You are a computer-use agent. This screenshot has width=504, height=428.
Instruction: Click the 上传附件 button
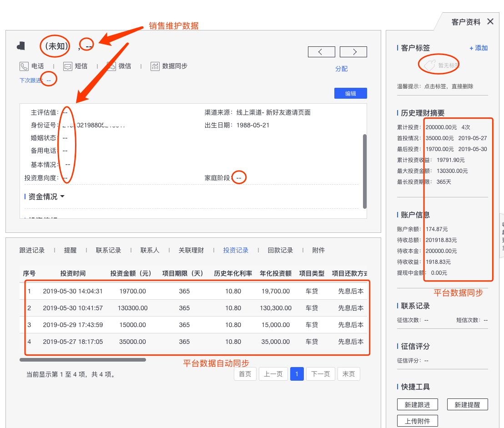click(x=417, y=421)
